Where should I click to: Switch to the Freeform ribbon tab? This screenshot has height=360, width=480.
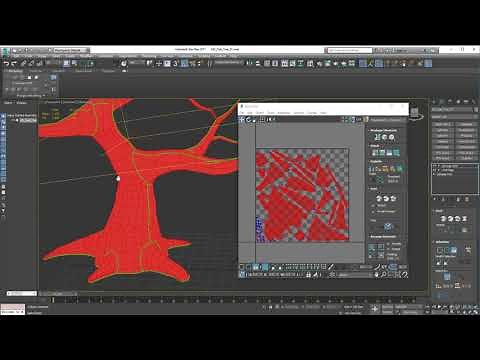(x=36, y=71)
